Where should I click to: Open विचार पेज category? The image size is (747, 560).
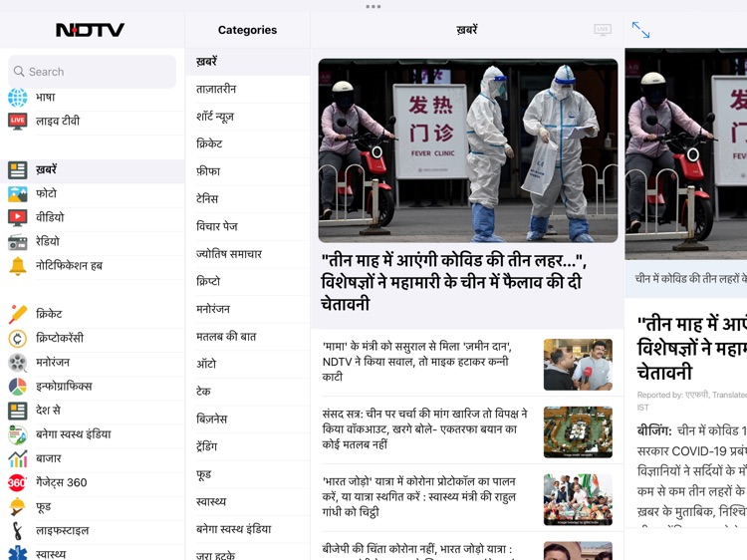[x=248, y=226]
